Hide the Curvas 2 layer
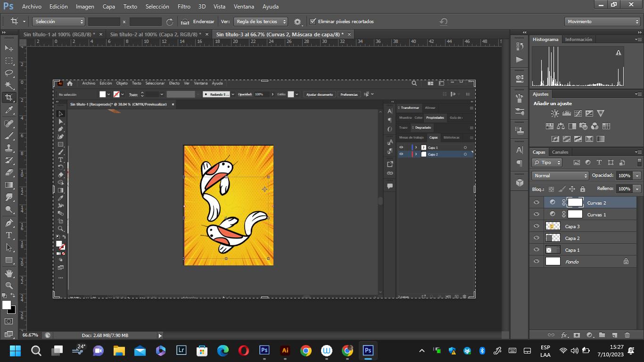This screenshot has height=362, width=644. point(536,203)
